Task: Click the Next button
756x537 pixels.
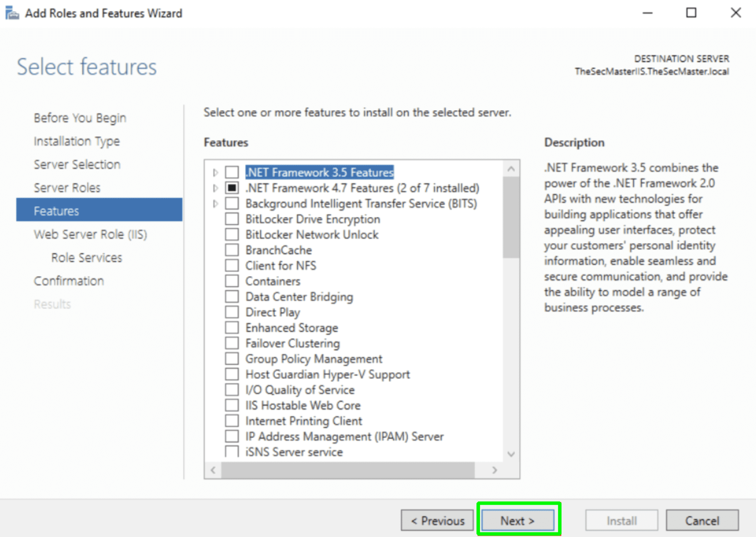Action: click(517, 520)
